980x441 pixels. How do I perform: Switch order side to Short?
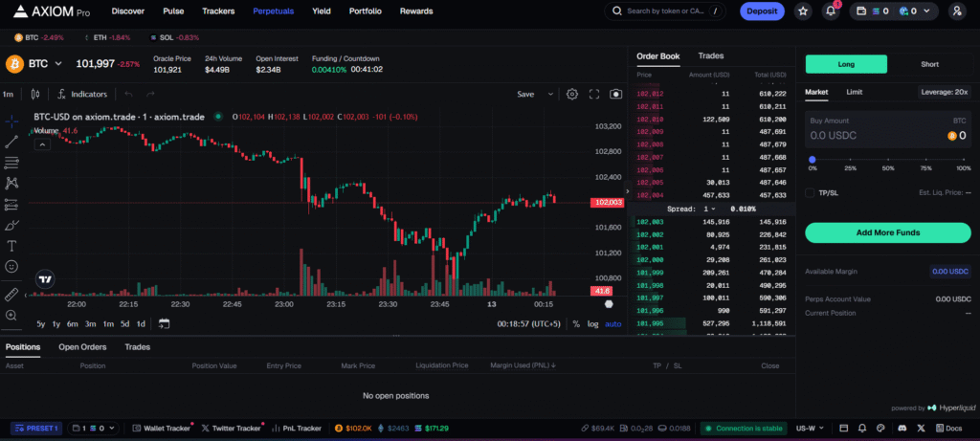(x=928, y=64)
